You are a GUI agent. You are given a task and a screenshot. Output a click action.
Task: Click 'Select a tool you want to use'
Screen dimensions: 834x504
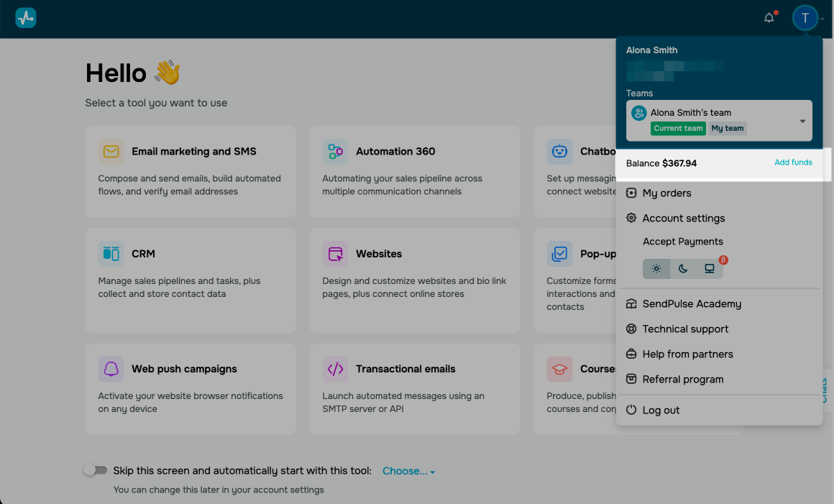[x=157, y=103]
